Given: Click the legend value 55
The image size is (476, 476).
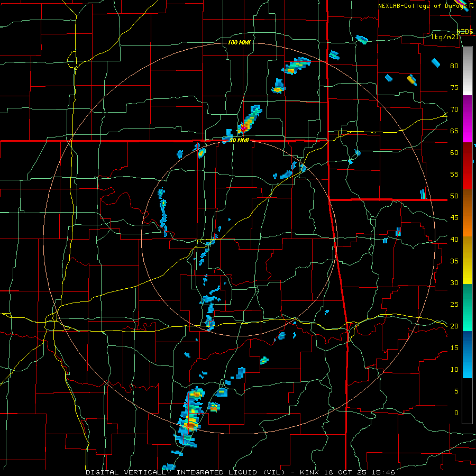Looking at the screenshot, I should pos(454,174).
